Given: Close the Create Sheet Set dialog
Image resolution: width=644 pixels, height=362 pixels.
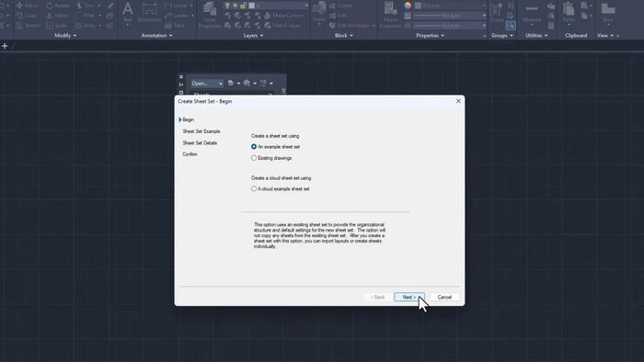Looking at the screenshot, I should pos(458,101).
